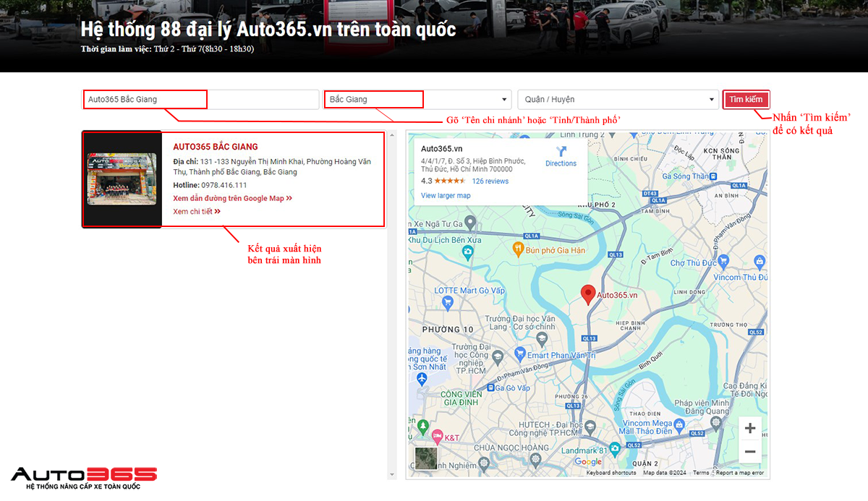Click the Chùa Ngọc Hoàng temple icon
Viewport: 868px width, 501px height.
point(535,458)
